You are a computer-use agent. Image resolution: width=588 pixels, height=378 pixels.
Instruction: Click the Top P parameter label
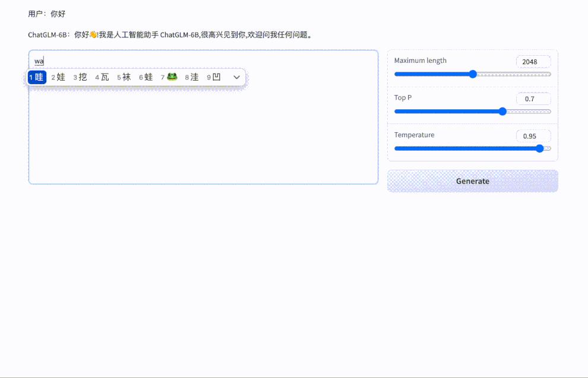tap(403, 97)
